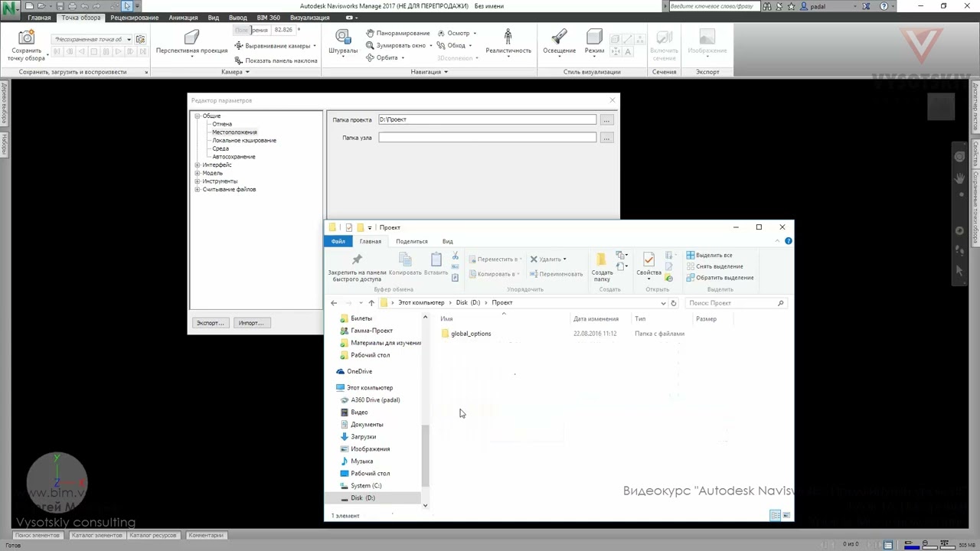
Task: Expand the Считыватели файлов tree node
Action: coord(198,189)
